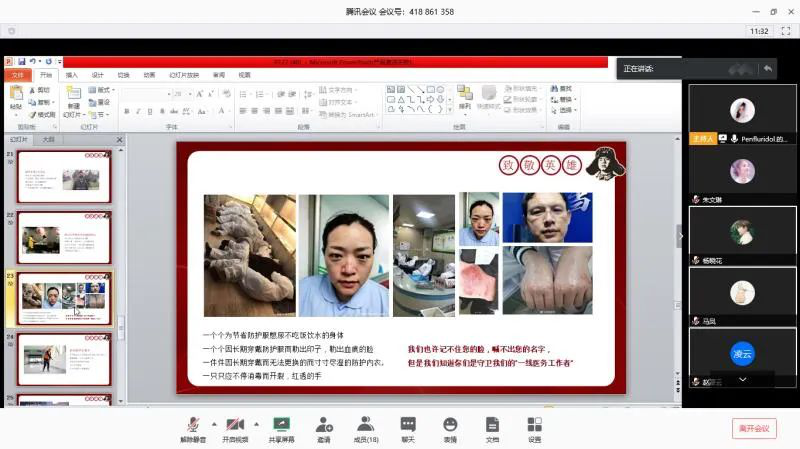Switch to the 动画 (Animations) ribbon tab
Image resolution: width=800 pixels, height=449 pixels.
point(149,75)
